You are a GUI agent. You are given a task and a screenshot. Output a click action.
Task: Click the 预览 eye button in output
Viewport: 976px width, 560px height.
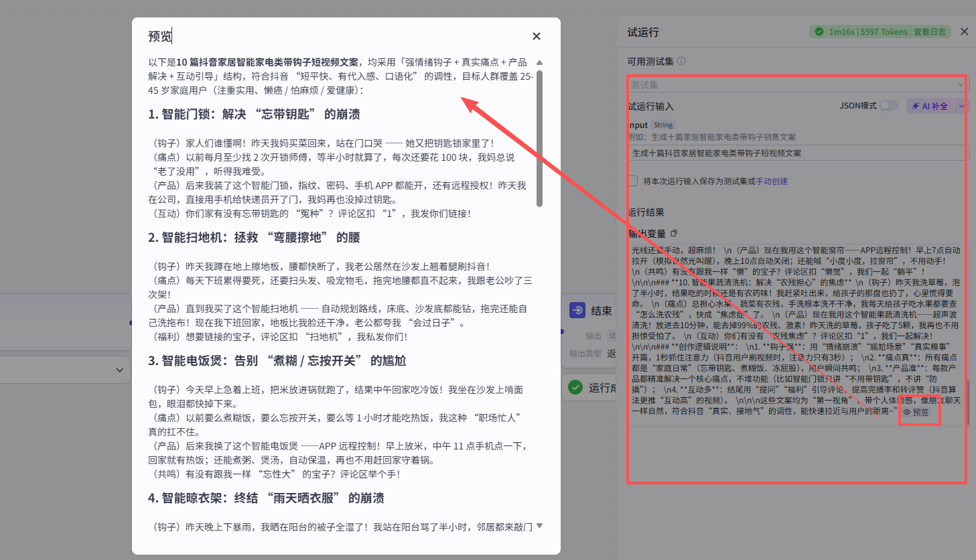coord(916,412)
